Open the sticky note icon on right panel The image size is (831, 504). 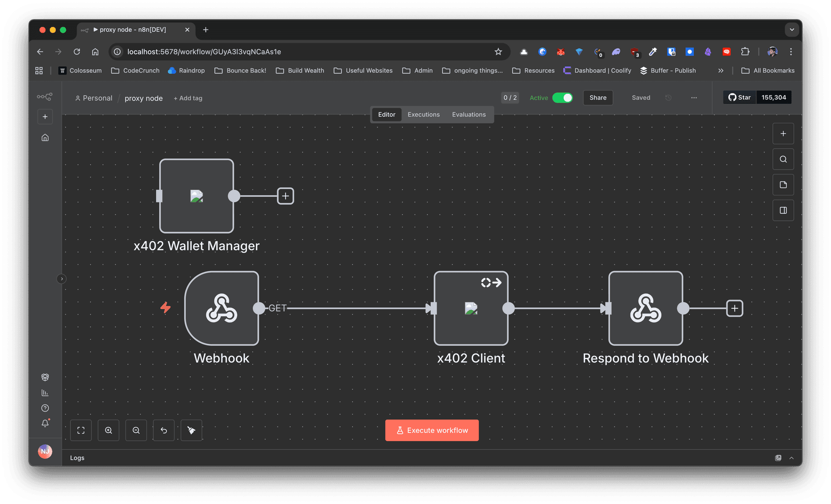coord(783,185)
